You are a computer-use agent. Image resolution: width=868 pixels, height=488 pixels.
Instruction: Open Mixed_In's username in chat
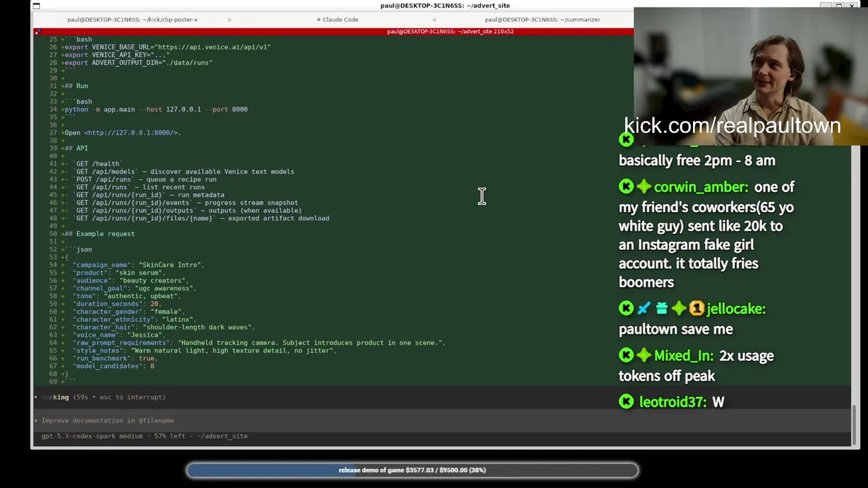click(x=684, y=356)
